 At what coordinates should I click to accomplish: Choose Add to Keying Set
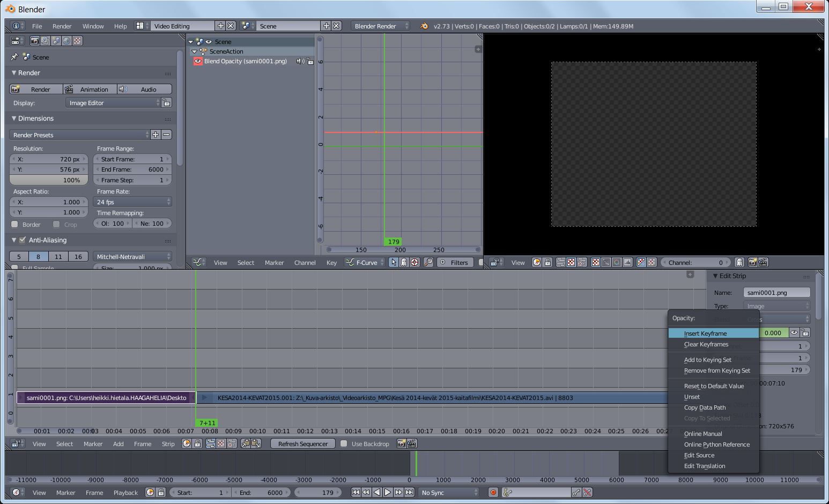(x=713, y=360)
